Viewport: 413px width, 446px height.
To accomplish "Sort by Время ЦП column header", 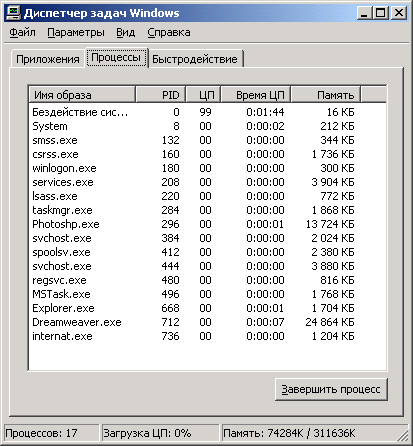I will [255, 95].
